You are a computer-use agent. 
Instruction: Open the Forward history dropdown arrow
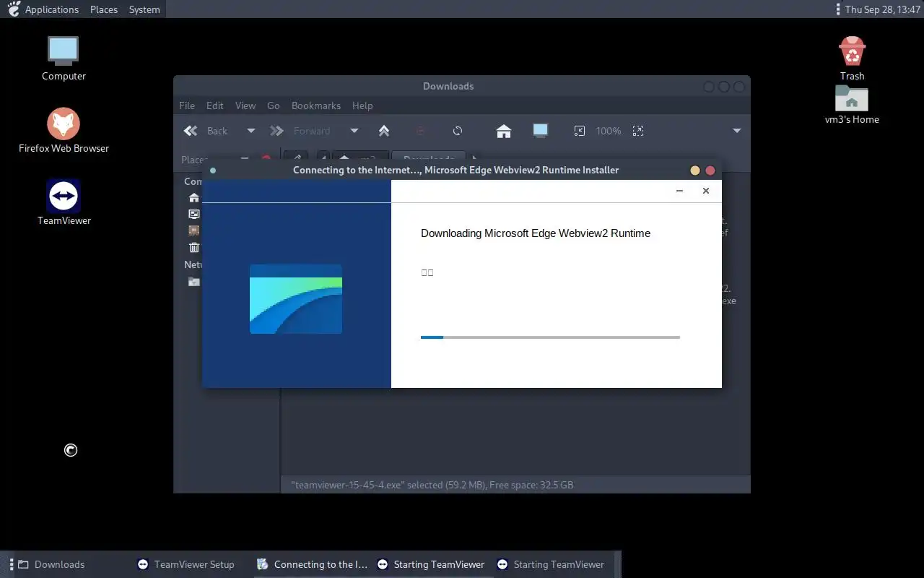354,131
